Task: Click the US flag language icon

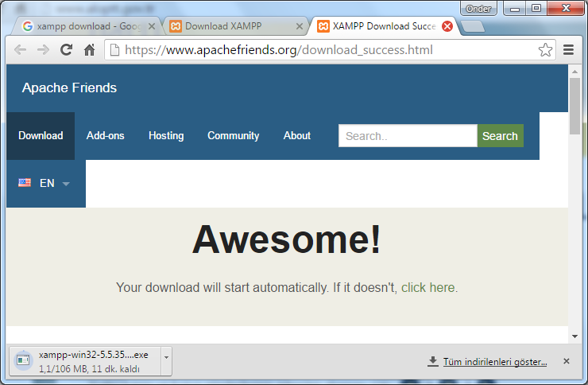Action: click(25, 183)
